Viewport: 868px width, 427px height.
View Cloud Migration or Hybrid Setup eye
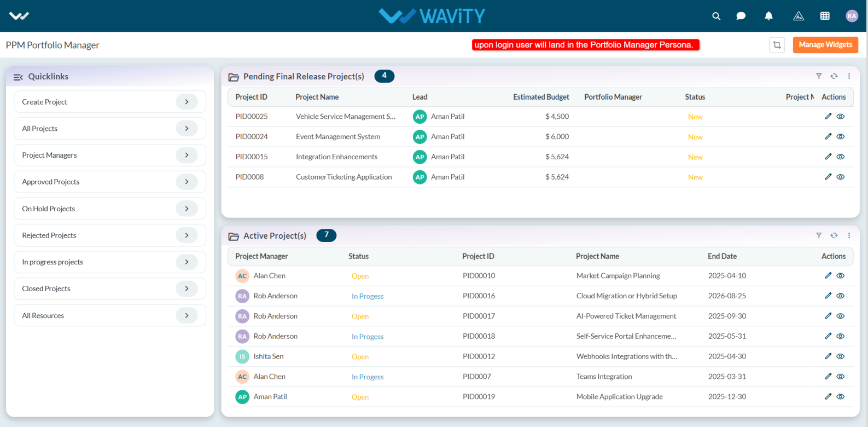pyautogui.click(x=841, y=296)
